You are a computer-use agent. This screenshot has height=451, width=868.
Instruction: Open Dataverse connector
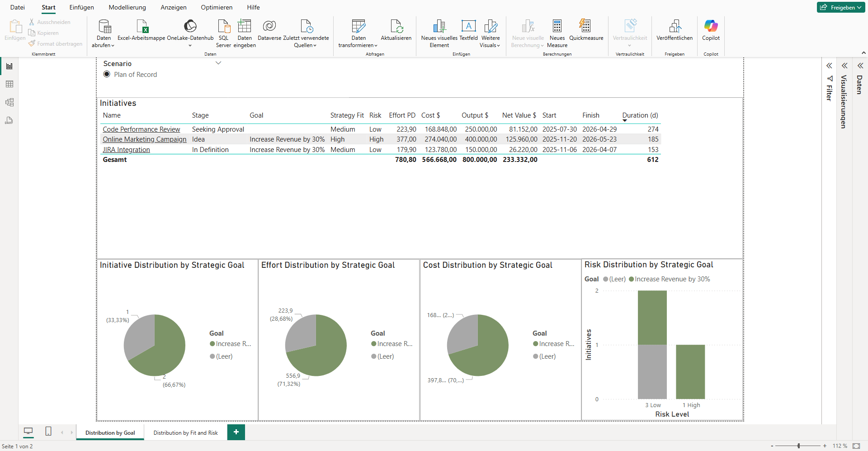pyautogui.click(x=269, y=29)
